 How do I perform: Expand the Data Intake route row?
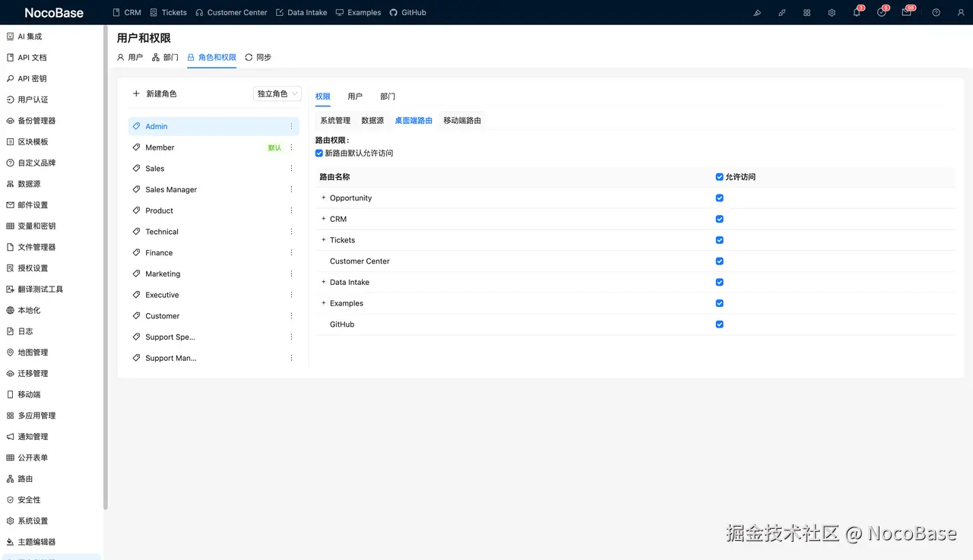[x=323, y=282]
